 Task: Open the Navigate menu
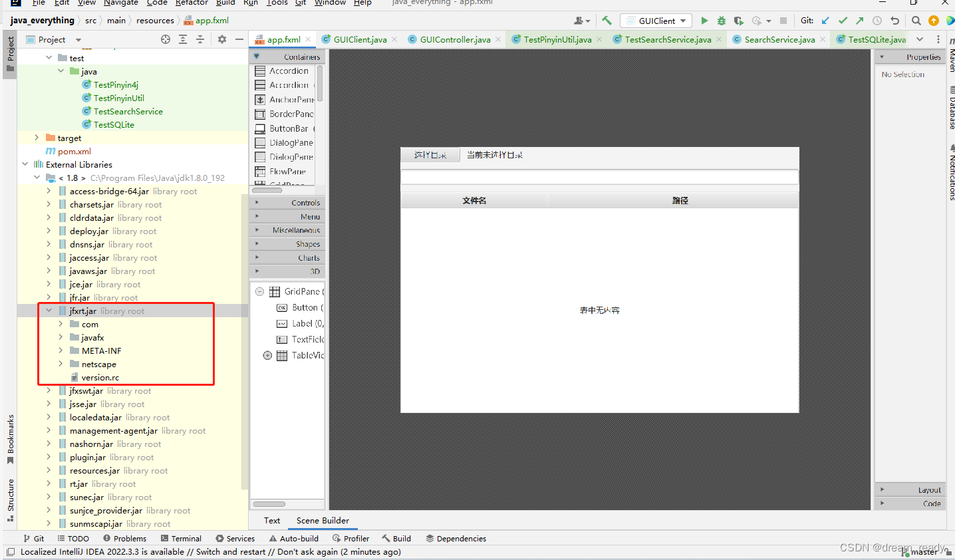point(120,3)
